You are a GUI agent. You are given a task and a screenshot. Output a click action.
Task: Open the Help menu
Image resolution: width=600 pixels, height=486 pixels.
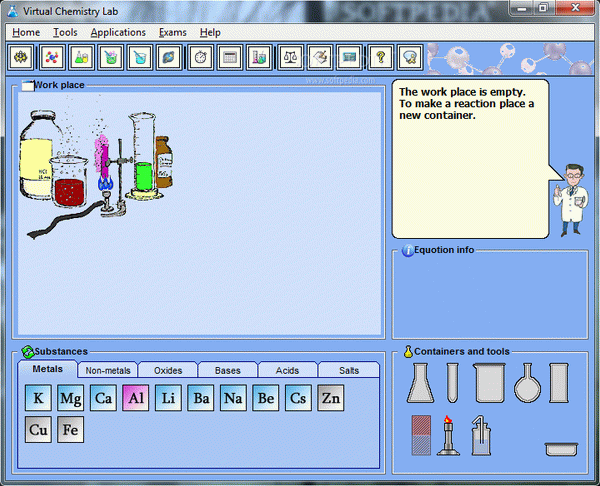coord(210,33)
